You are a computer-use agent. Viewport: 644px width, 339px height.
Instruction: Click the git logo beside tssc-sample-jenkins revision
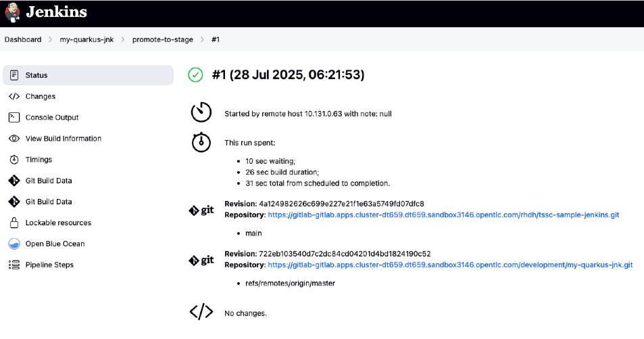(201, 210)
